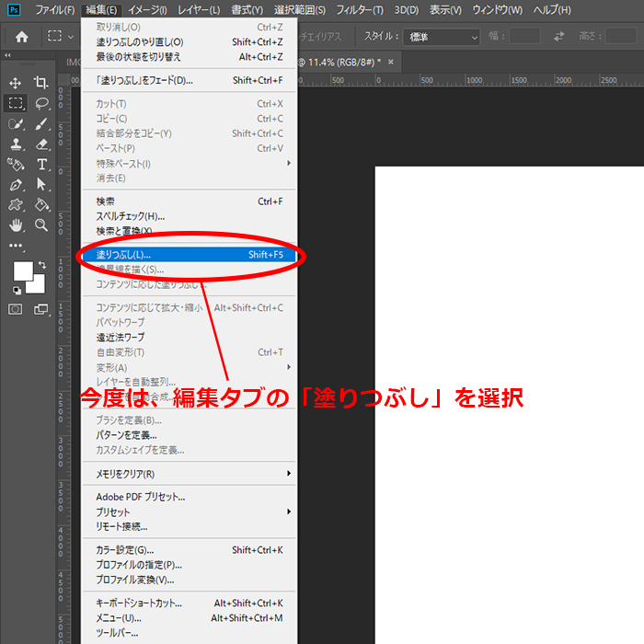Expand the メモリをクリア(R) submenu
Viewport: 644px width, 644px height.
(x=193, y=474)
